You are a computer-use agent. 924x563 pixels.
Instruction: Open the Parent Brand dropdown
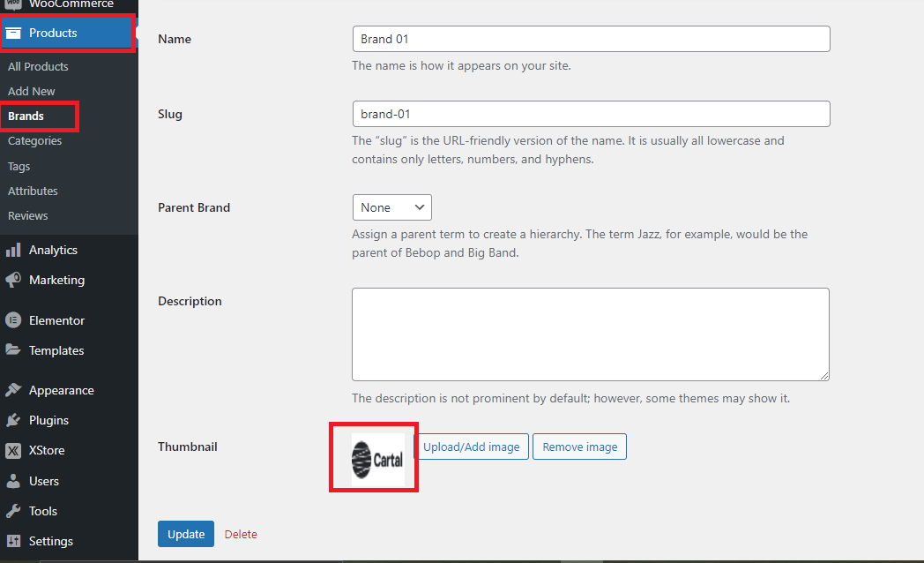point(391,207)
